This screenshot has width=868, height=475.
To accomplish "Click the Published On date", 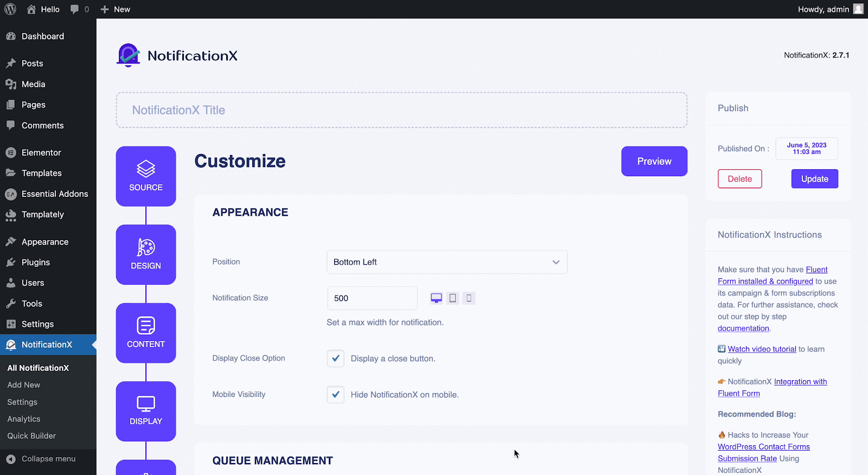I will (x=807, y=149).
